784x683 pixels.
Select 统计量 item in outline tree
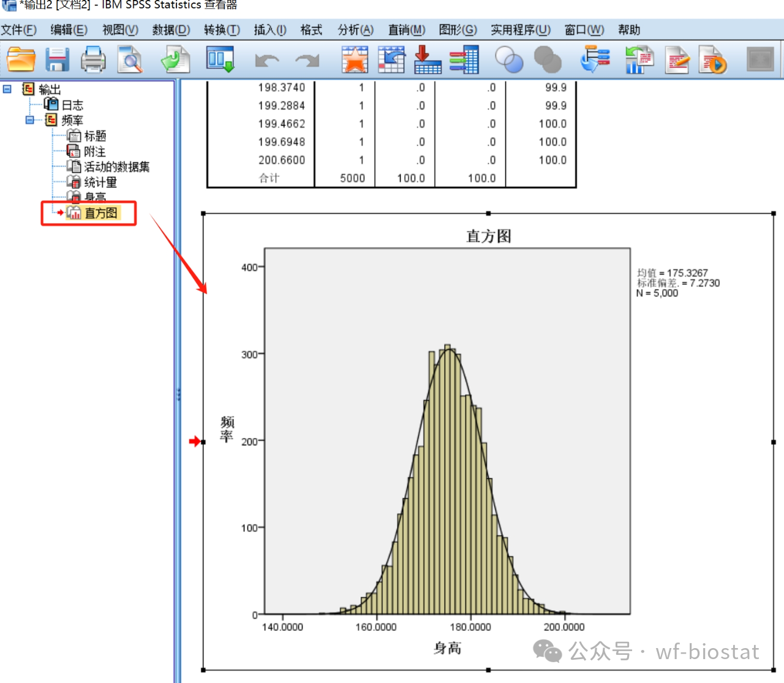pyautogui.click(x=100, y=183)
